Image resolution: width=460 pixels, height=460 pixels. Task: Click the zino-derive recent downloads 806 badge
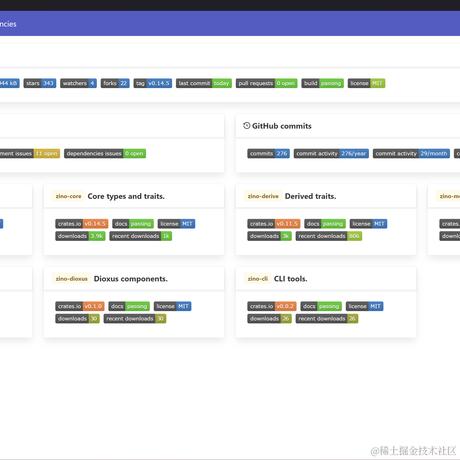(329, 236)
